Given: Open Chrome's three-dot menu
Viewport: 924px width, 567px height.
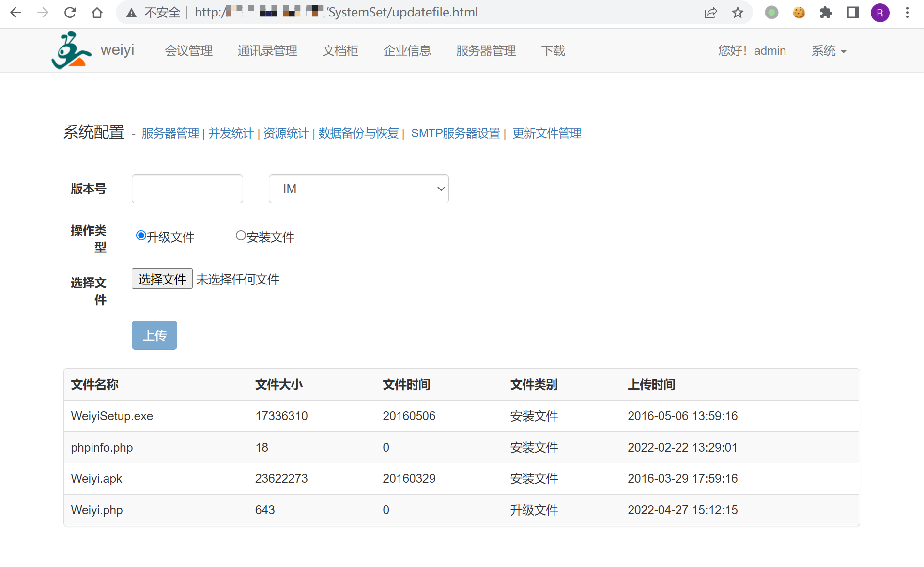Looking at the screenshot, I should click(x=907, y=13).
